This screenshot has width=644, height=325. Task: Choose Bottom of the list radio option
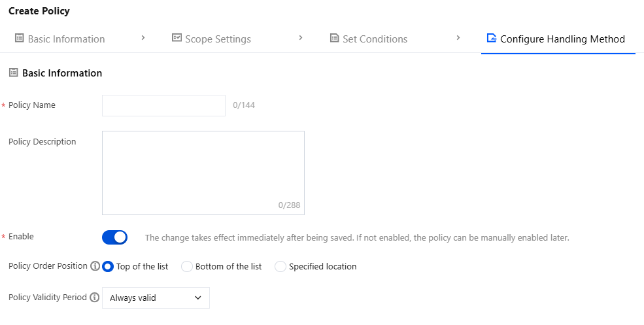click(x=187, y=266)
